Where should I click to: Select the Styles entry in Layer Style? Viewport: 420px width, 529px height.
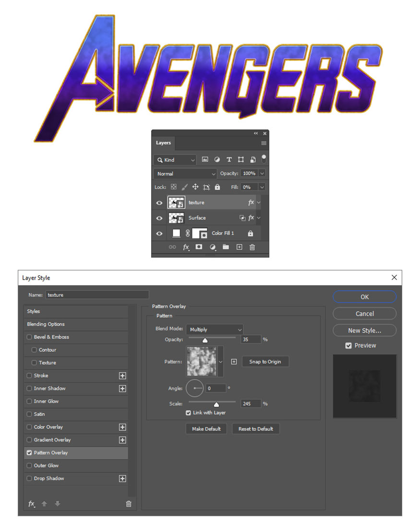(x=76, y=311)
